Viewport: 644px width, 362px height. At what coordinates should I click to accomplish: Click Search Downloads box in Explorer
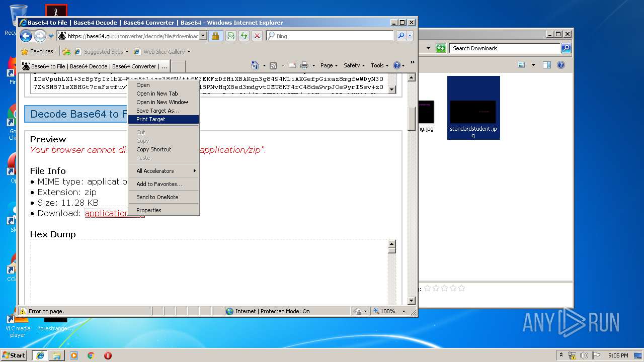[x=505, y=48]
